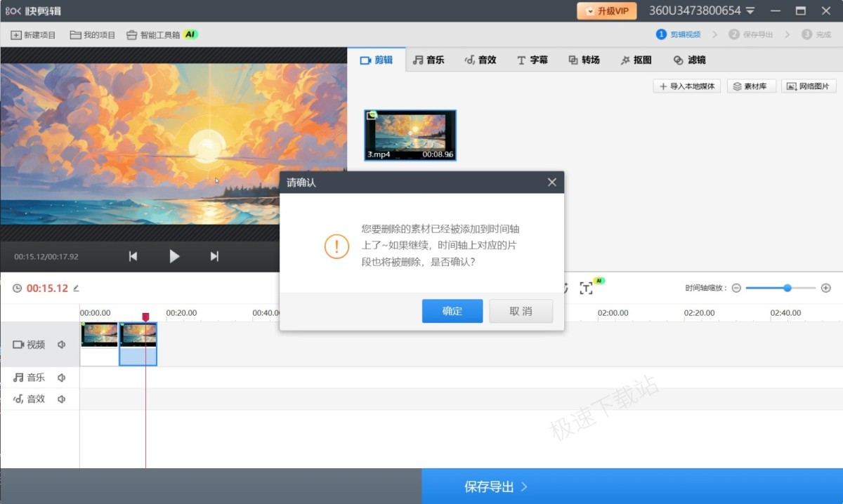Play the preview video
This screenshot has width=843, height=504.
point(174,256)
